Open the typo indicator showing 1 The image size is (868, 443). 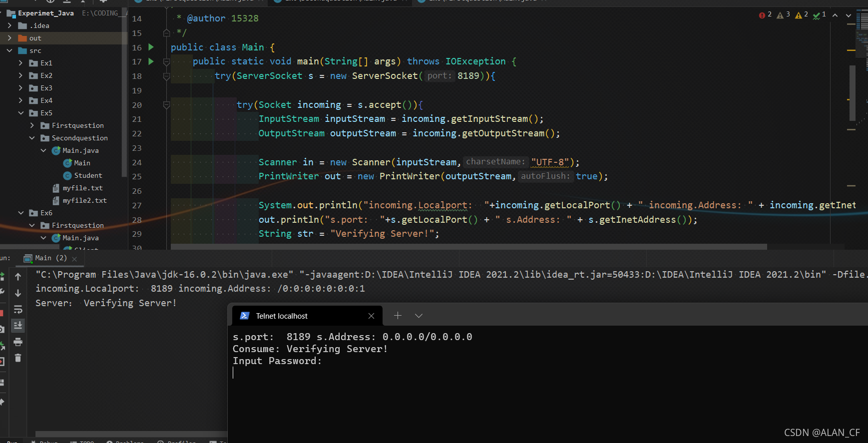(x=819, y=15)
